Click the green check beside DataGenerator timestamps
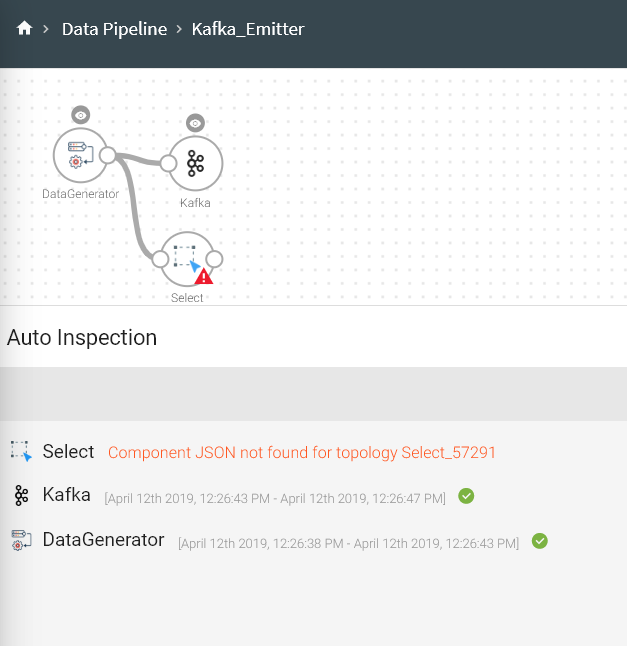627x646 pixels. [540, 541]
